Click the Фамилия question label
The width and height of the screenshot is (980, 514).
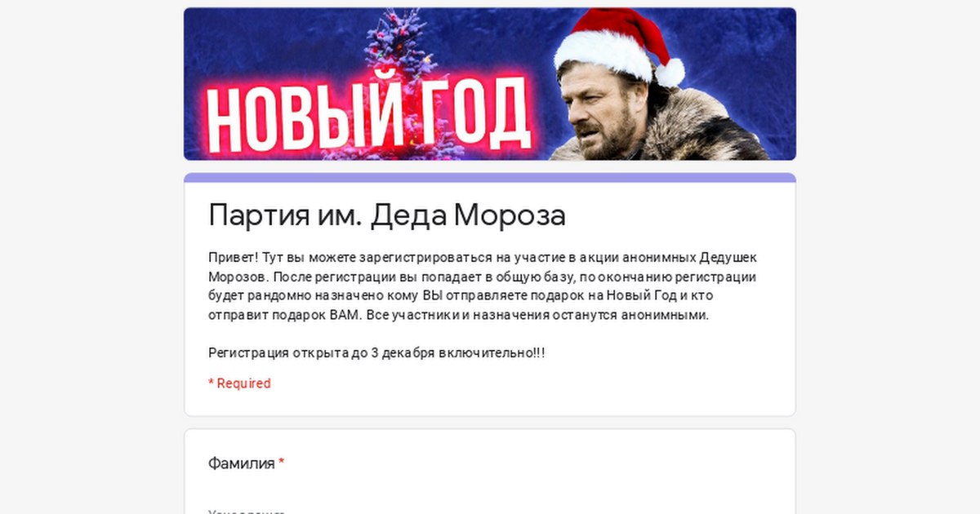tap(242, 463)
